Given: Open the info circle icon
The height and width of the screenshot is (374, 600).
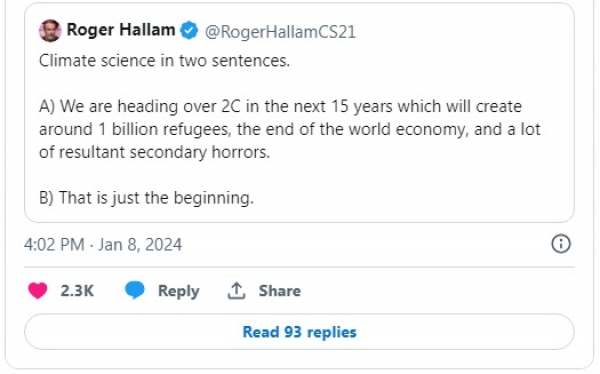Looking at the screenshot, I should (561, 244).
